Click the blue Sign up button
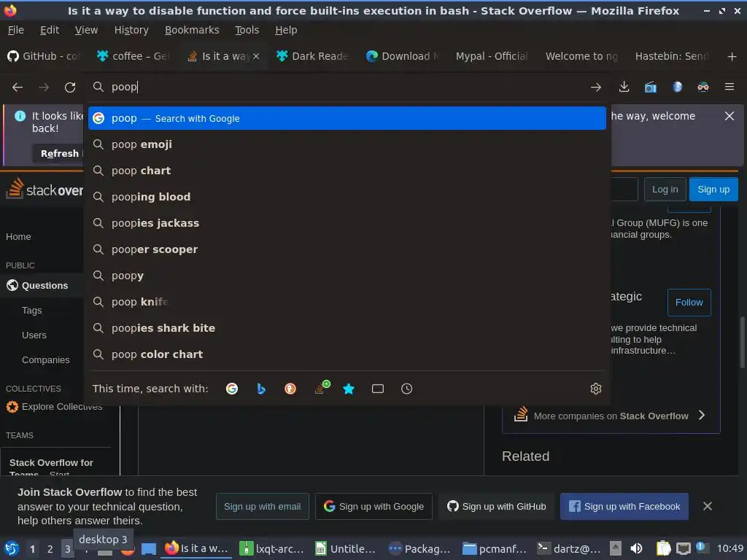The width and height of the screenshot is (747, 560). tap(713, 190)
